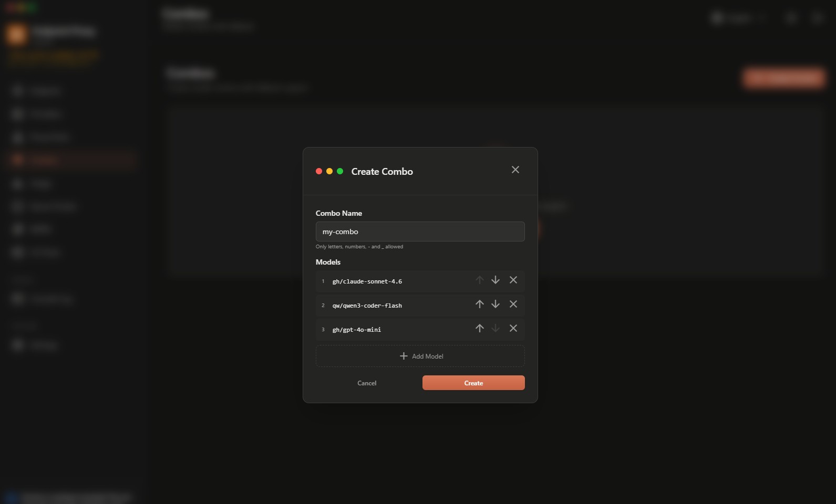Cancel the combo creation
The height and width of the screenshot is (504, 836).
(x=367, y=383)
